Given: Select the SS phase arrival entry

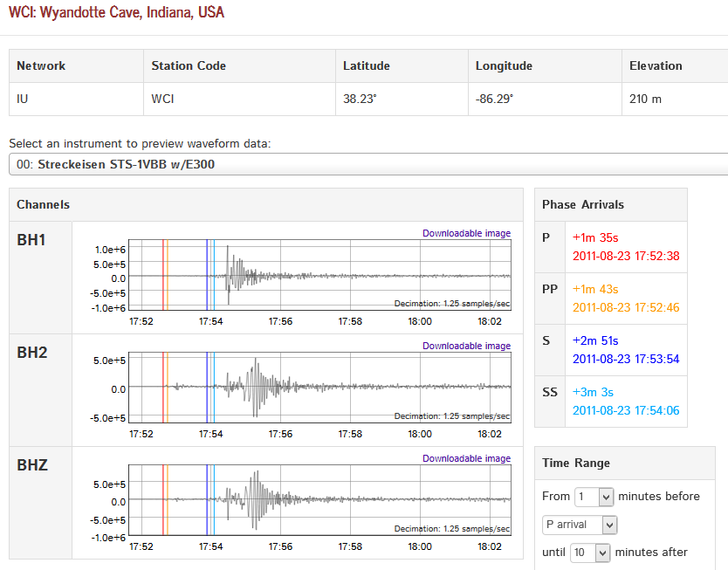Looking at the screenshot, I should click(x=625, y=402).
